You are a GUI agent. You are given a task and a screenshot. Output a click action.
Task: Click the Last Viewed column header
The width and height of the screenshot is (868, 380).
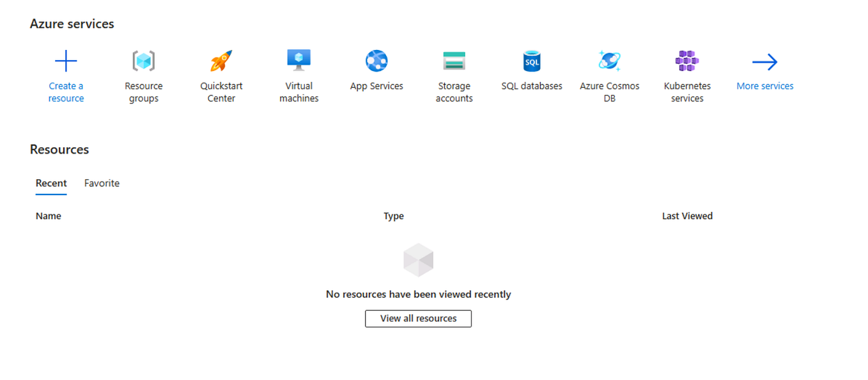click(x=687, y=216)
